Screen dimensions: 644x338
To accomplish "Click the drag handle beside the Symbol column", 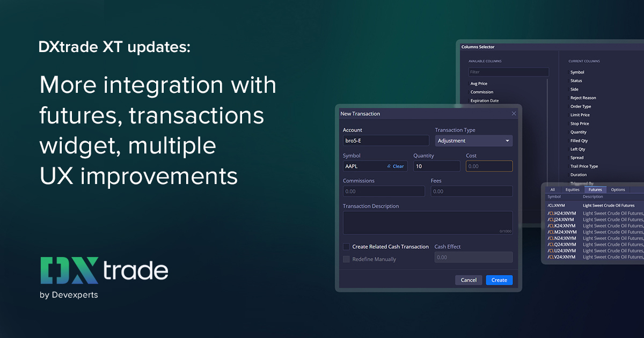I will pyautogui.click(x=568, y=72).
